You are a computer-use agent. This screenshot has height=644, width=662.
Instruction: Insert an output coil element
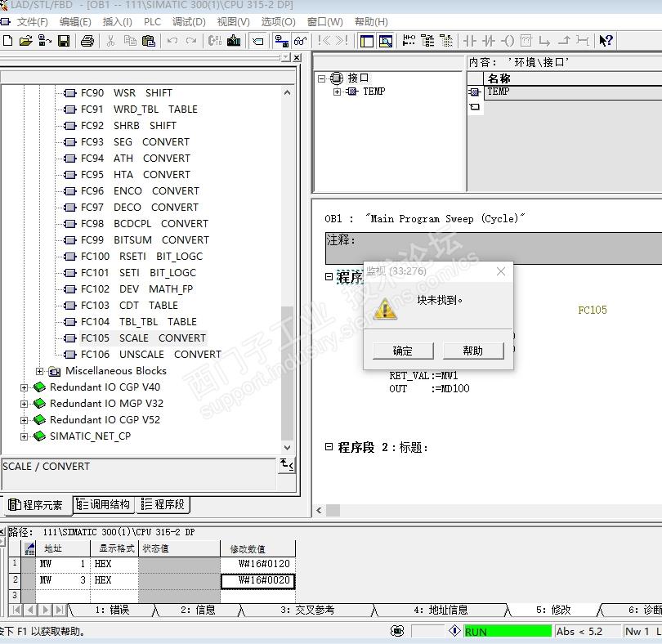[x=508, y=41]
